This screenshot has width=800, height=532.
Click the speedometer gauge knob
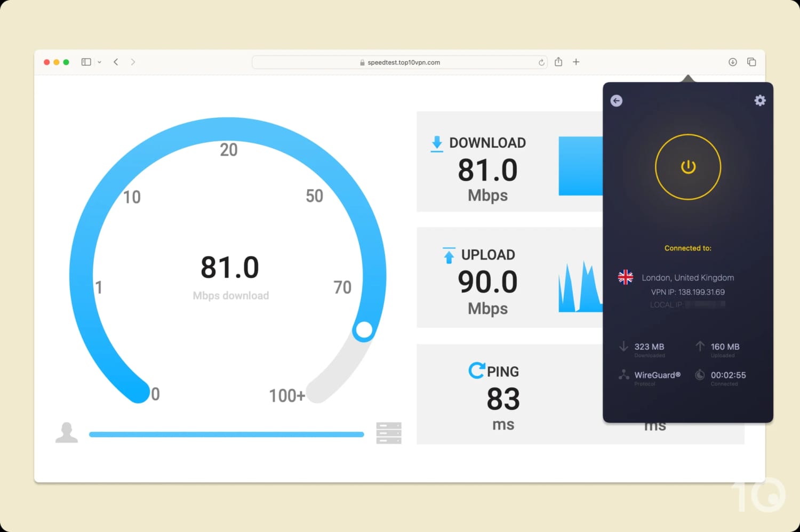[364, 331]
